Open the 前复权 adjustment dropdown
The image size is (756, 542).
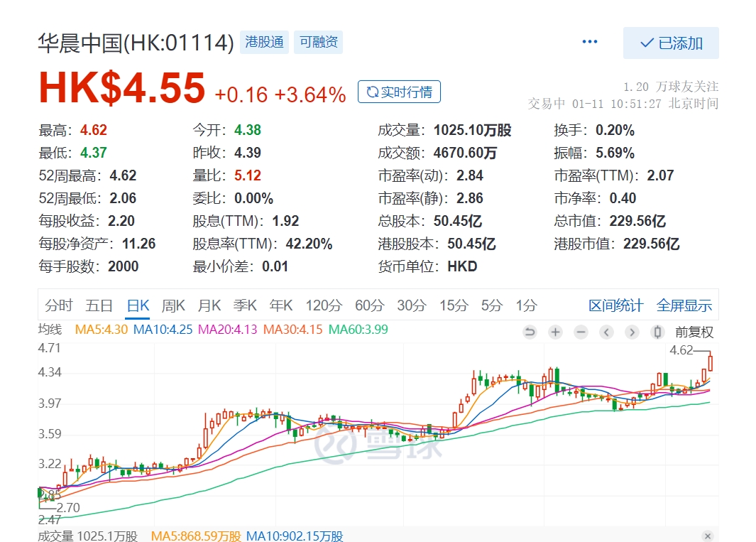point(694,332)
